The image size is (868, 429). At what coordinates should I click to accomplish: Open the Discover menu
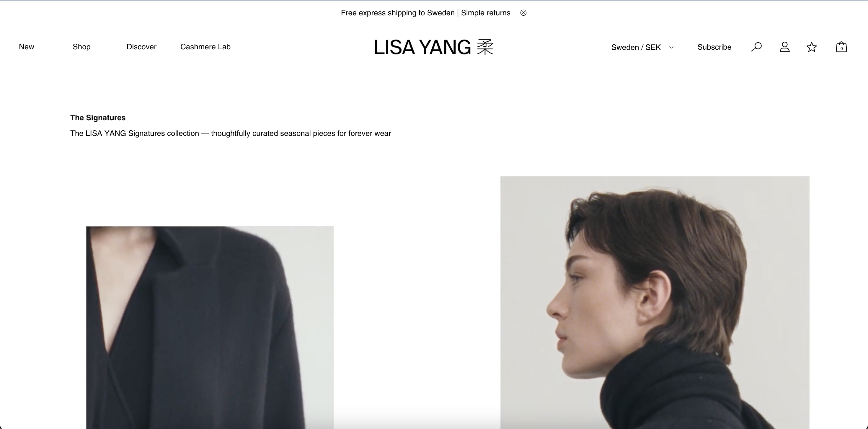[141, 47]
